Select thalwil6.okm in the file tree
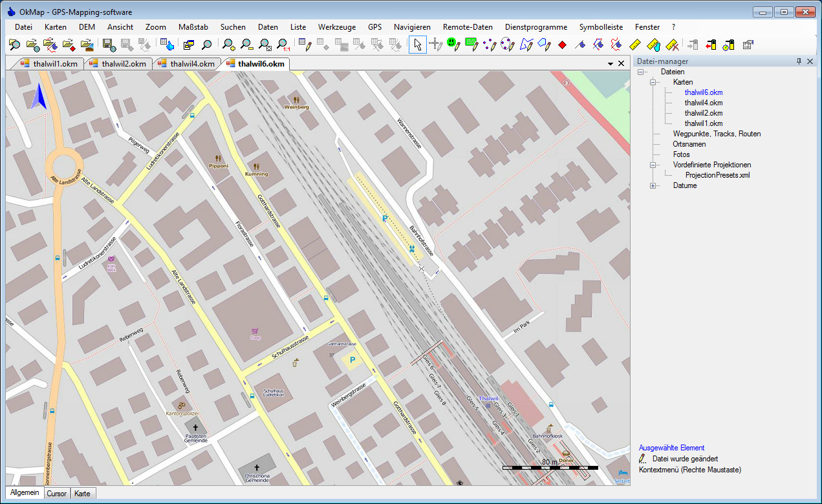Image resolution: width=822 pixels, height=504 pixels. click(704, 93)
